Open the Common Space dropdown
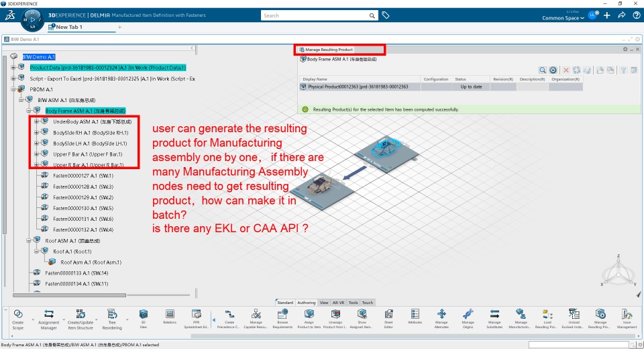Viewport: 644px width, 349px height. point(563,18)
